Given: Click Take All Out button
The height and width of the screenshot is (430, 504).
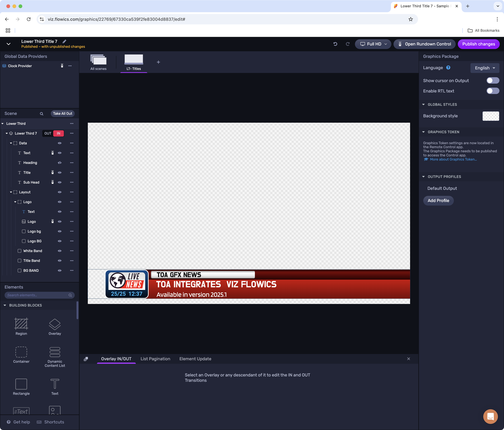Looking at the screenshot, I should [x=63, y=114].
